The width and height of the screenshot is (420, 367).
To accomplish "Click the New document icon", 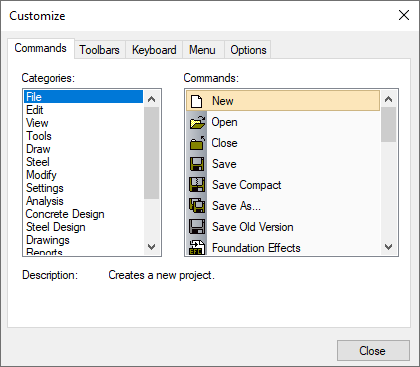I will coord(197,101).
